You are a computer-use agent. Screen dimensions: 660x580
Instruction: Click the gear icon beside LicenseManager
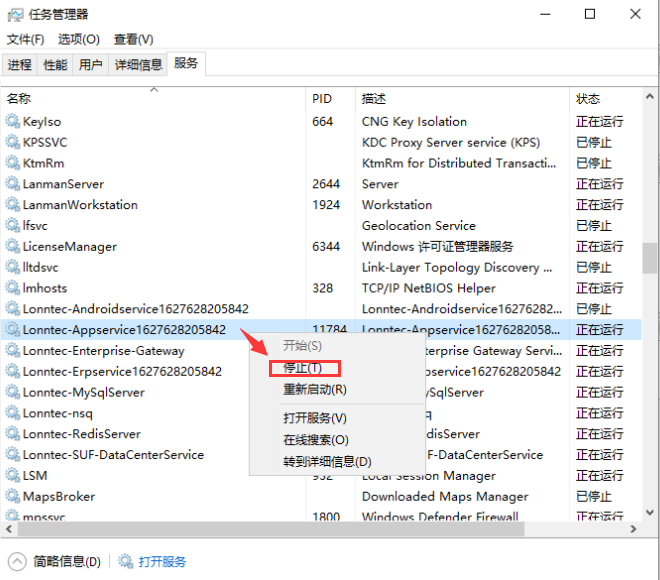pos(13,246)
